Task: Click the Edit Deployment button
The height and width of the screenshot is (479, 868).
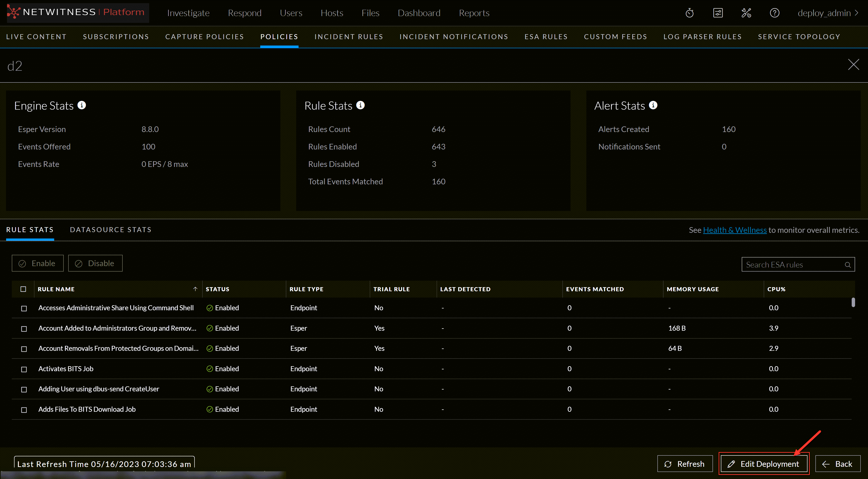Action: [764, 464]
